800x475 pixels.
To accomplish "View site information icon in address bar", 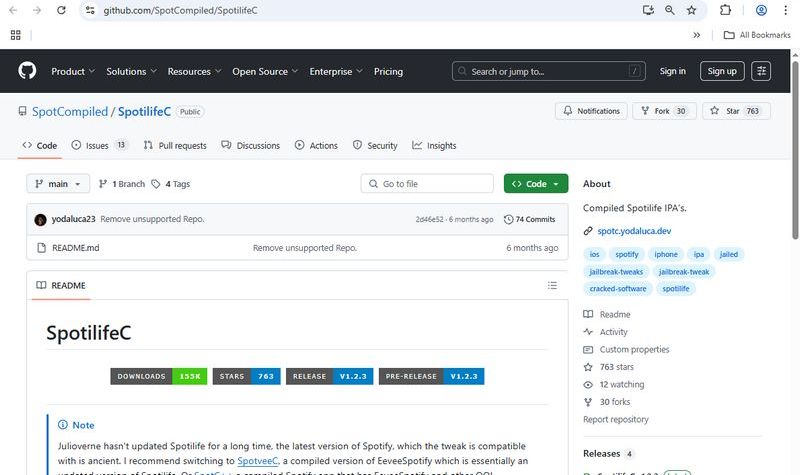I will click(90, 10).
